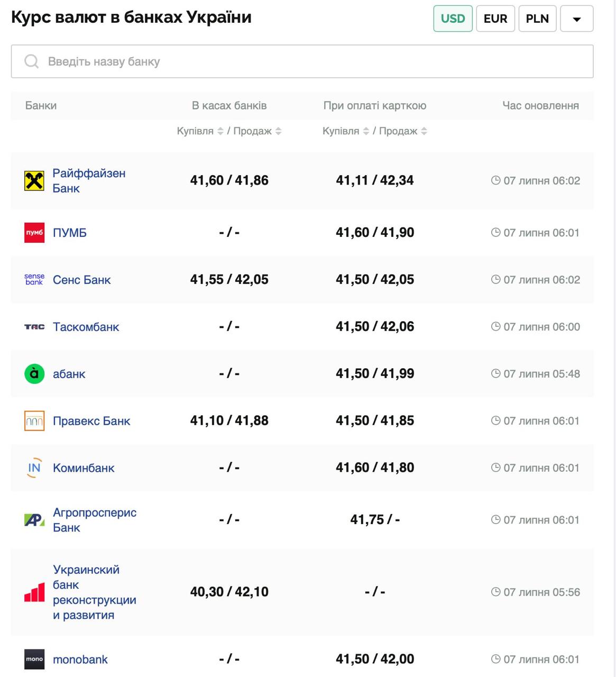Select the USD currency toggle
Screen dimensions: 616x677
tap(453, 19)
